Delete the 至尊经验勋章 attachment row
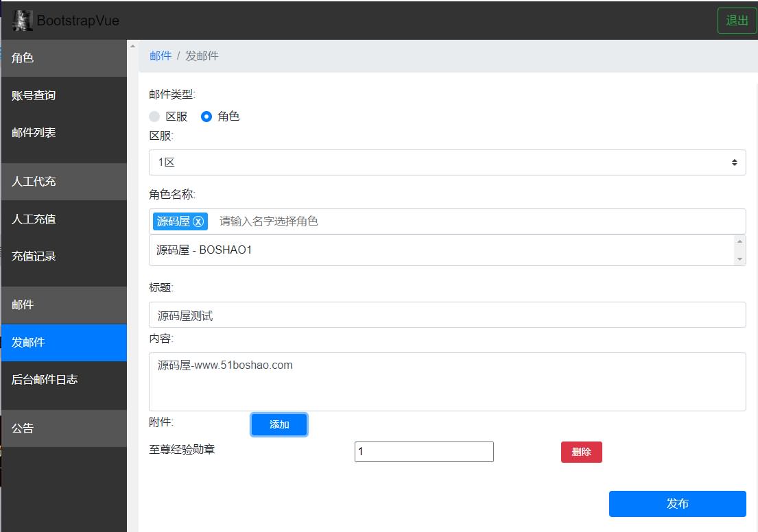The image size is (758, 532). pos(581,452)
